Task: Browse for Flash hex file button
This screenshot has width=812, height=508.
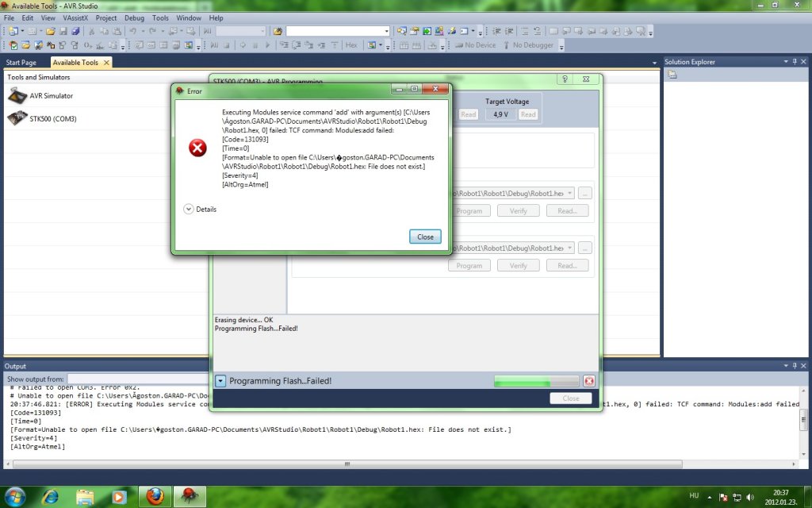Action: point(584,194)
